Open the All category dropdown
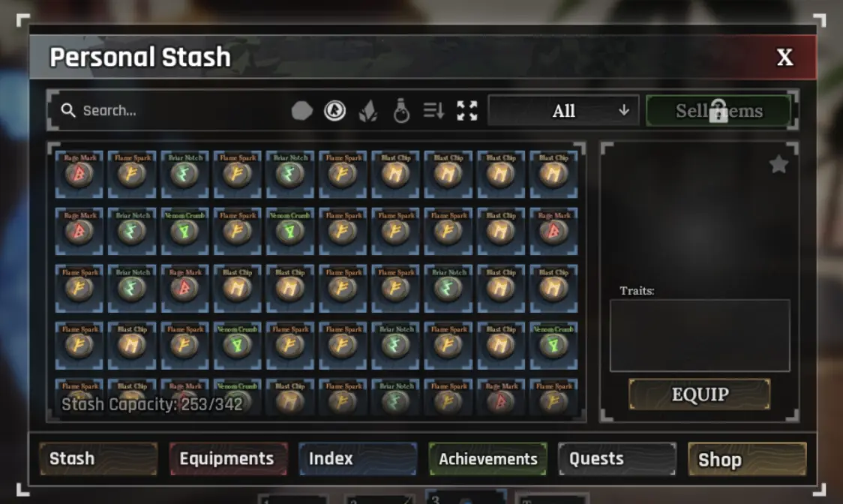Viewport: 843px width, 504px height. click(563, 111)
